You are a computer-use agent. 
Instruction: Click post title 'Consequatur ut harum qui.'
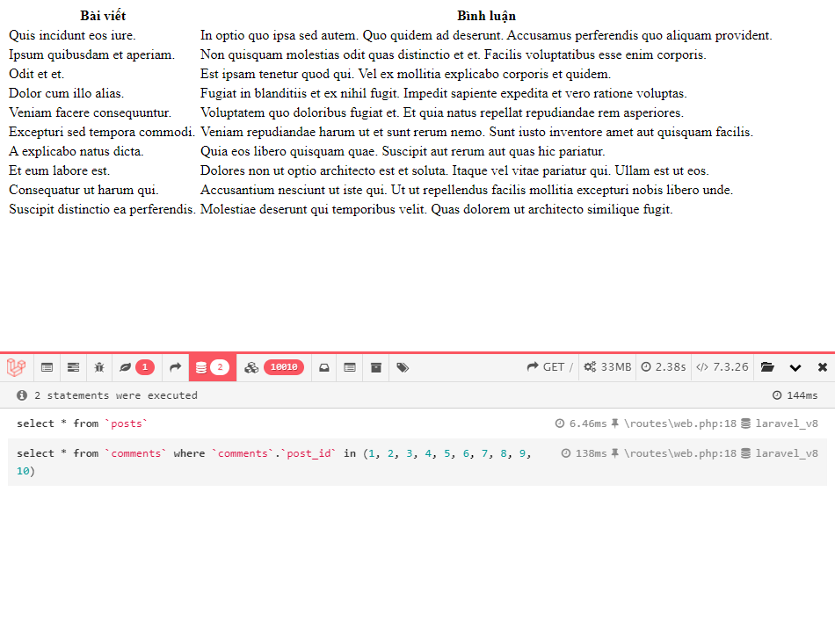[83, 190]
